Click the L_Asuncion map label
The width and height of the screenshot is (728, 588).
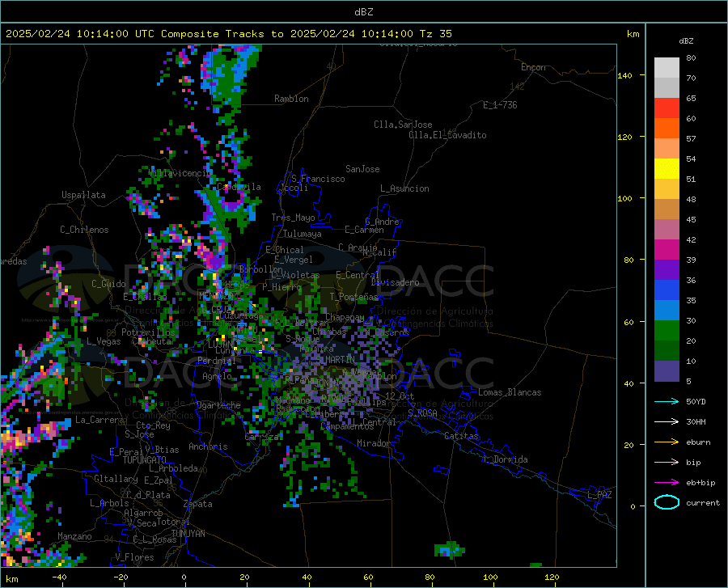[x=404, y=188]
